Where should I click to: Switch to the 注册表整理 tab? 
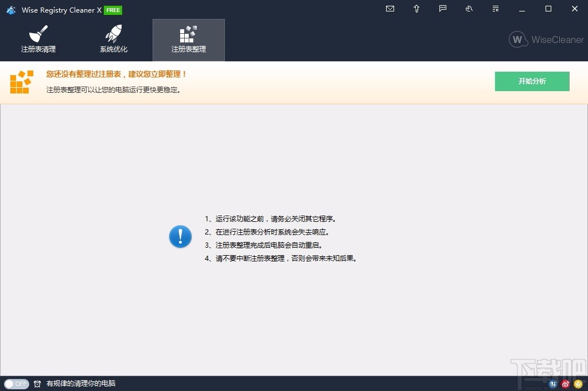tap(189, 40)
